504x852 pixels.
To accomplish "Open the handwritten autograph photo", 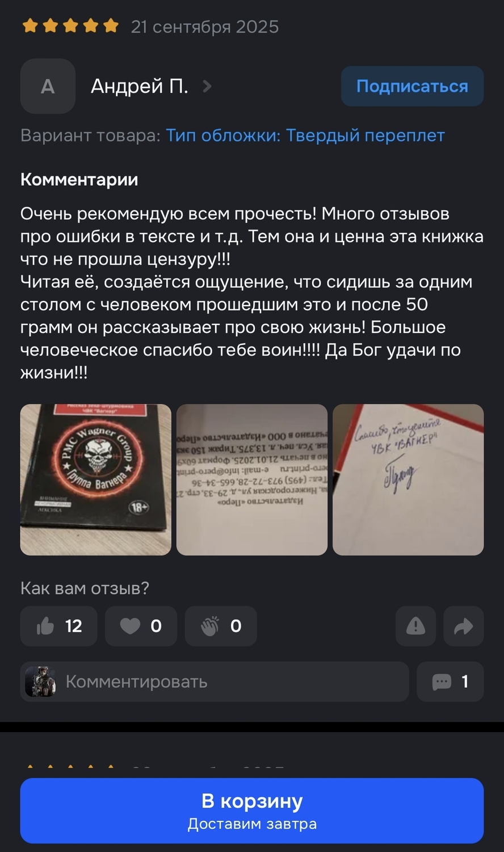I will click(x=408, y=479).
